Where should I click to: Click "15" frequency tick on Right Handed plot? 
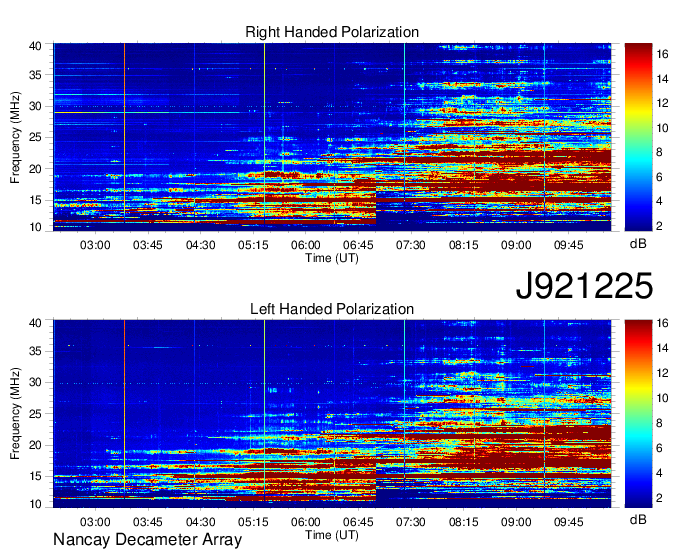click(x=35, y=200)
